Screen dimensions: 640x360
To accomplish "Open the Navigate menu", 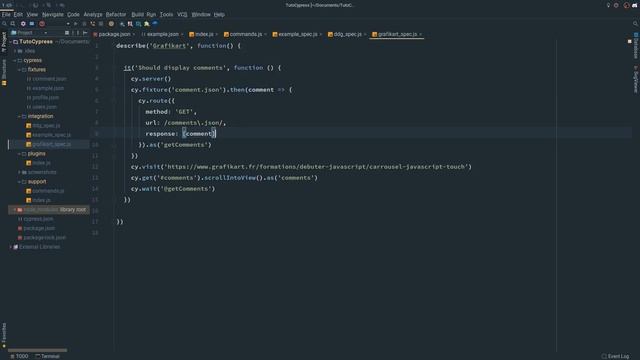I will click(x=53, y=14).
